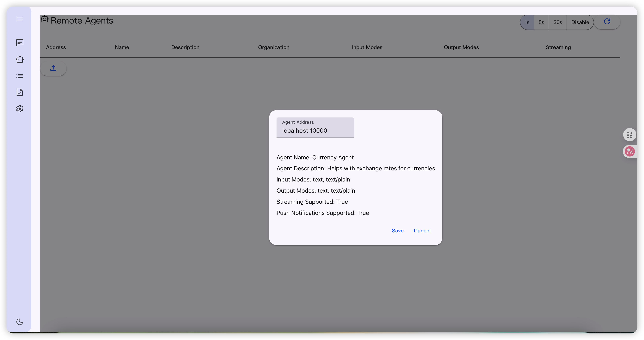Toggle dark mode moon icon
Viewport: 644px width, 340px height.
20,322
